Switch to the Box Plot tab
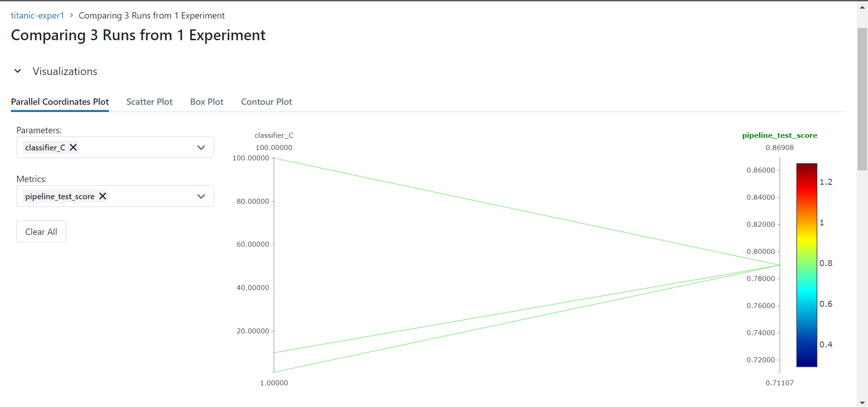This screenshot has height=407, width=868. click(x=207, y=102)
